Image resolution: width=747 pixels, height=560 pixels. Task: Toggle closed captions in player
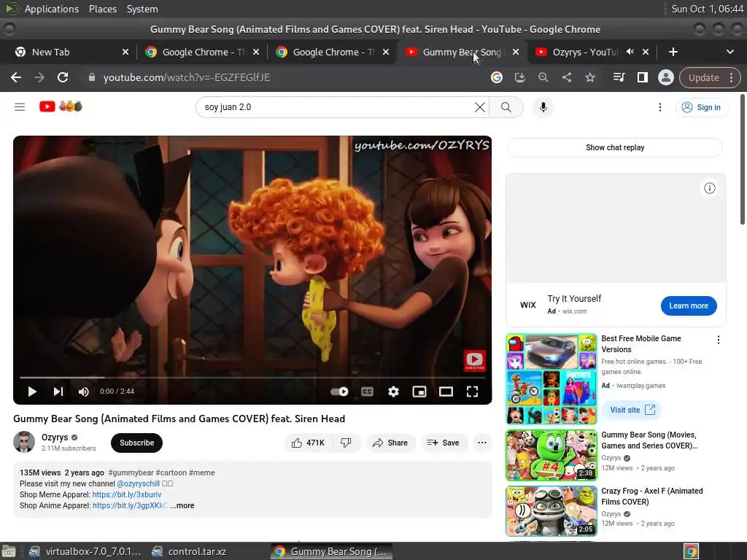pos(367,392)
